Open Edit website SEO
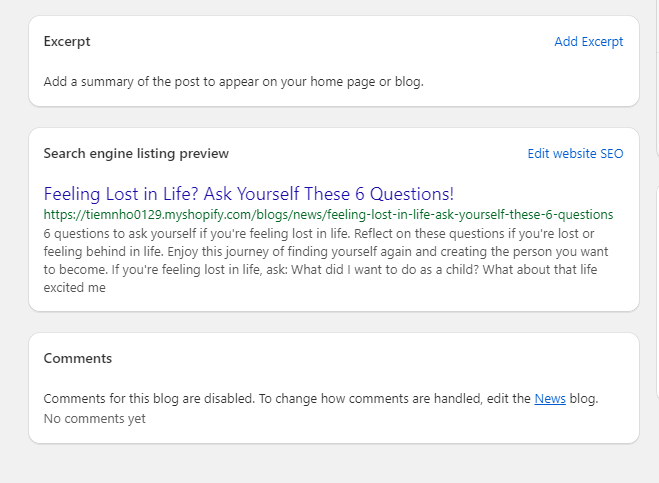 pos(575,153)
